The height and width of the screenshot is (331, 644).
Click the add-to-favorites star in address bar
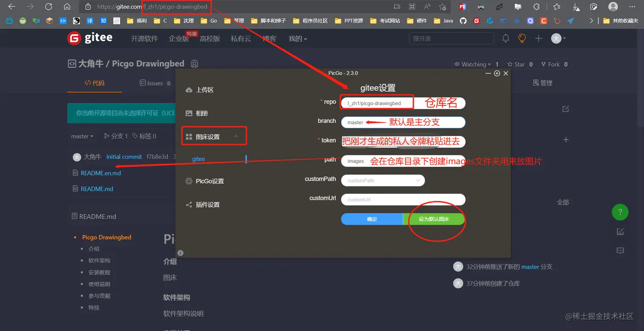pyautogui.click(x=443, y=7)
